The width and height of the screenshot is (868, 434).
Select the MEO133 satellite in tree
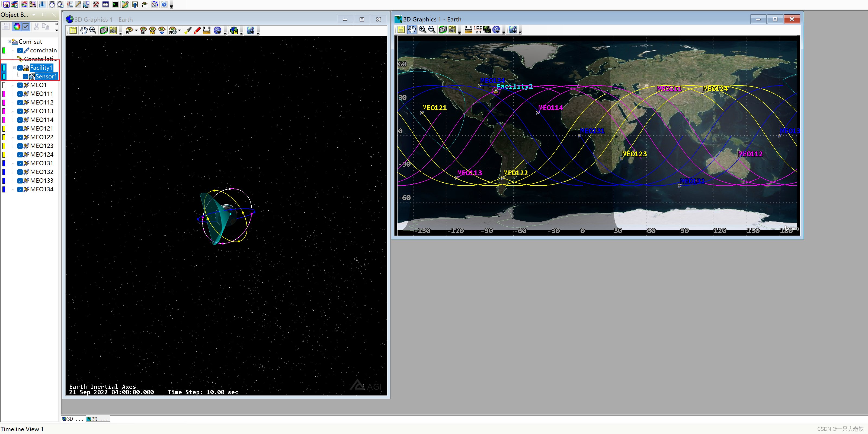pos(41,181)
